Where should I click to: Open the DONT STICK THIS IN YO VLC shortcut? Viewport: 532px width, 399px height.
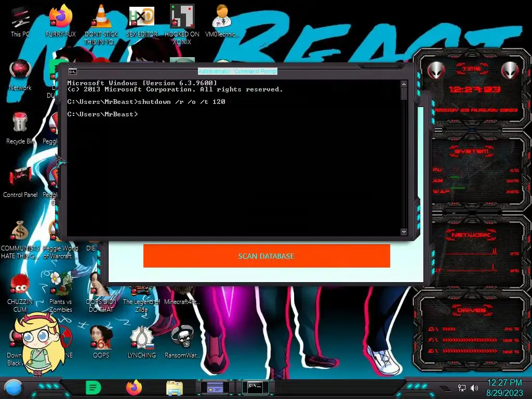[101, 25]
